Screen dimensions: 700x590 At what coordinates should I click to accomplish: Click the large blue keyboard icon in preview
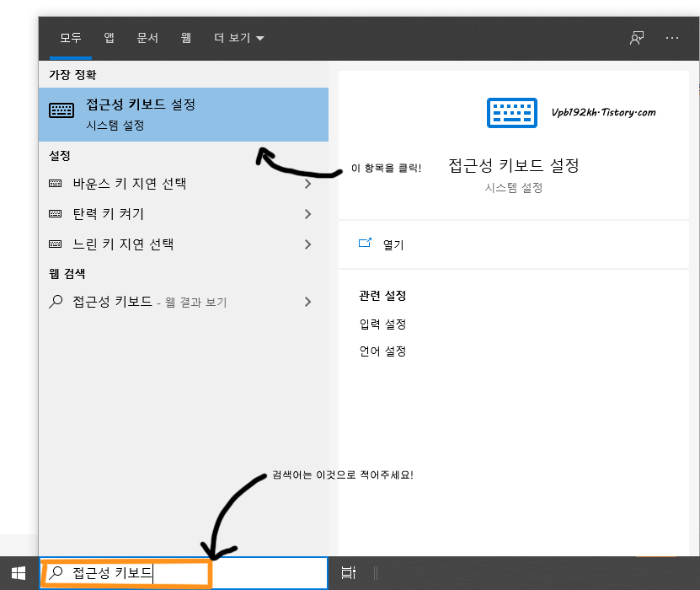point(511,113)
